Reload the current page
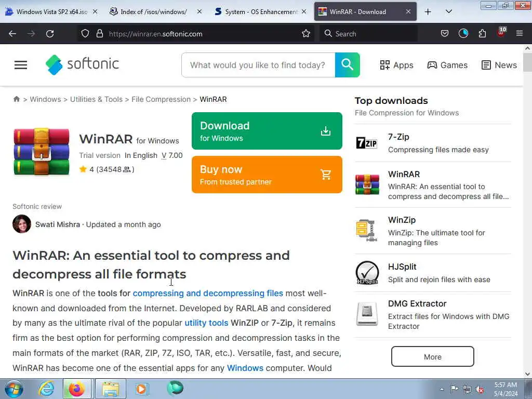Image resolution: width=532 pixels, height=399 pixels. coord(50,34)
